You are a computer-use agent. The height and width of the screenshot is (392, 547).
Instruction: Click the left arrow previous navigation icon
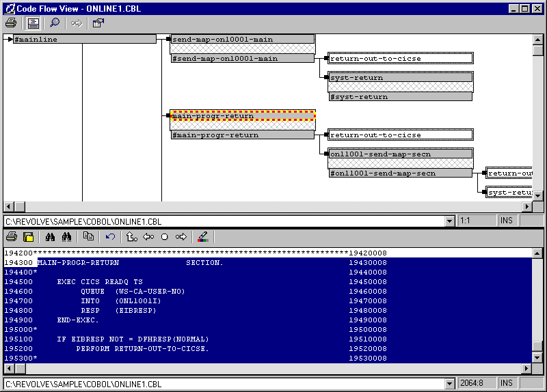[148, 237]
